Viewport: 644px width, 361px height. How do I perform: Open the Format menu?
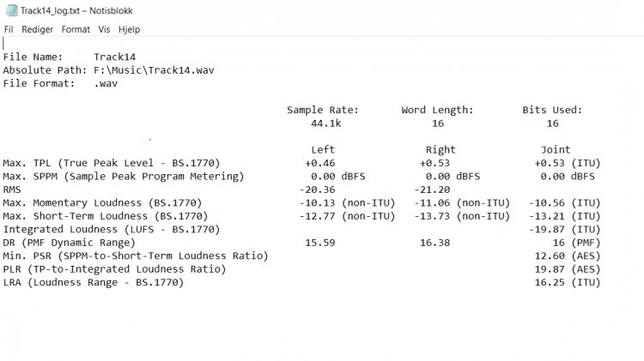coord(76,29)
